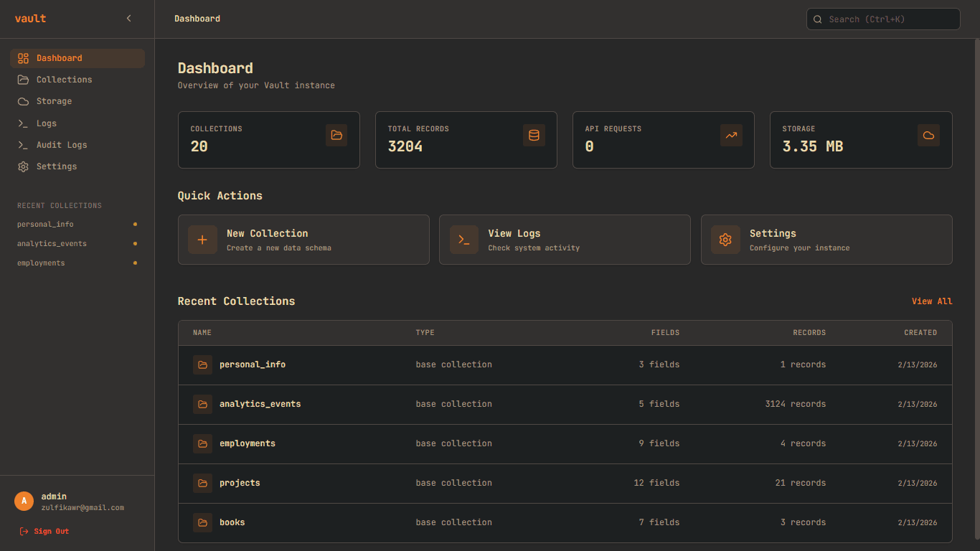Click the zulfikawr@gmail.com email text

(83, 508)
